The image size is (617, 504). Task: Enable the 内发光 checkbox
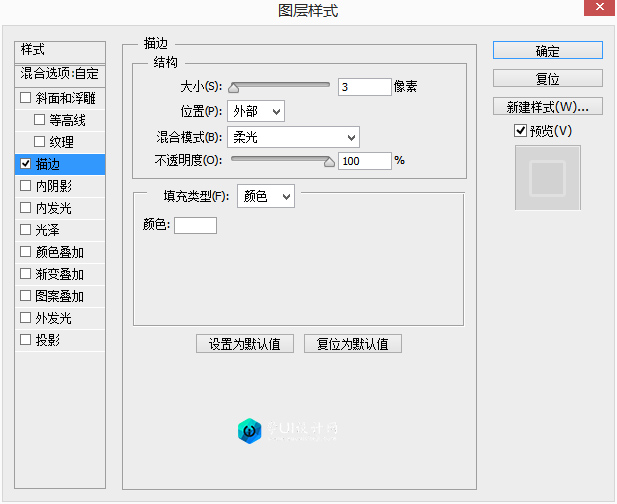25,208
